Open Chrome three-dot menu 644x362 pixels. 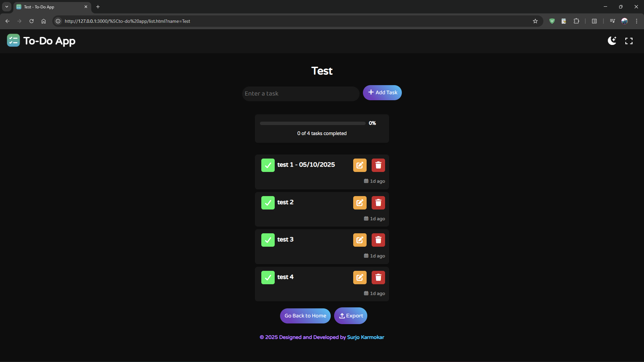pyautogui.click(x=636, y=21)
